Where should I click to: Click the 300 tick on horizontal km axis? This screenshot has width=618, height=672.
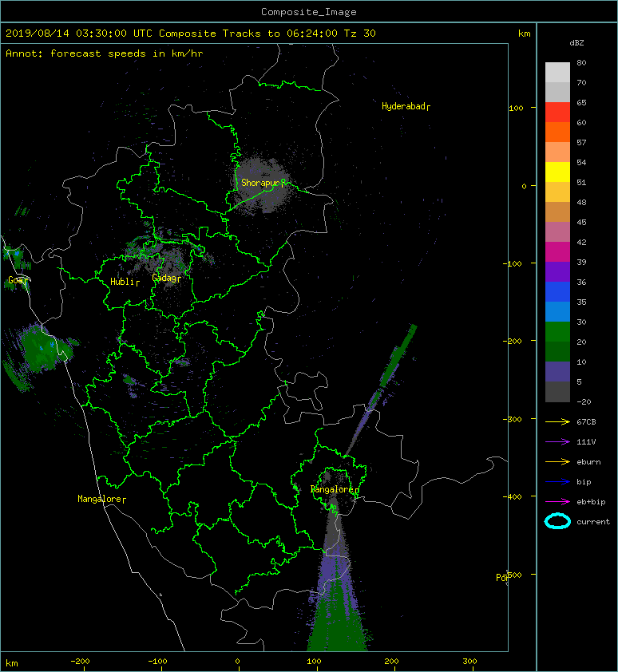coord(469,662)
